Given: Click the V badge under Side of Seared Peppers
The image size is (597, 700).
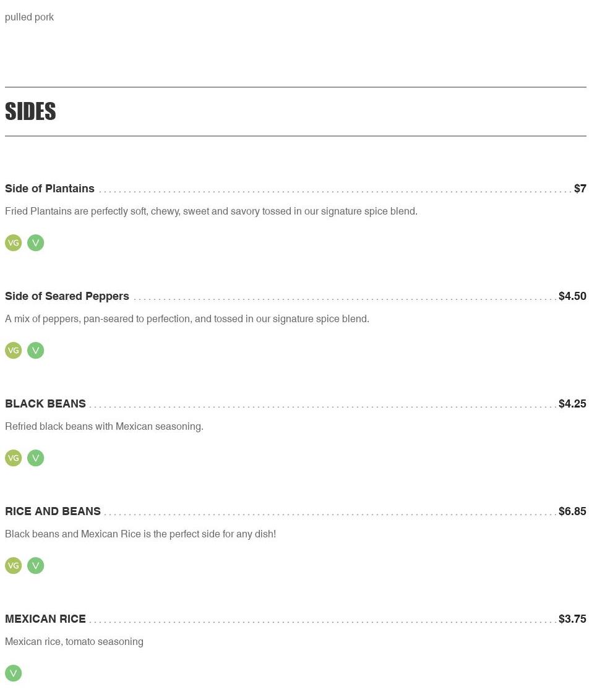Looking at the screenshot, I should (36, 351).
